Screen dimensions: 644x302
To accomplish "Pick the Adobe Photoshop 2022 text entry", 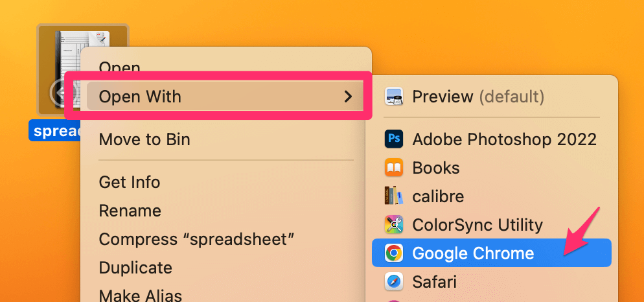I will 504,139.
